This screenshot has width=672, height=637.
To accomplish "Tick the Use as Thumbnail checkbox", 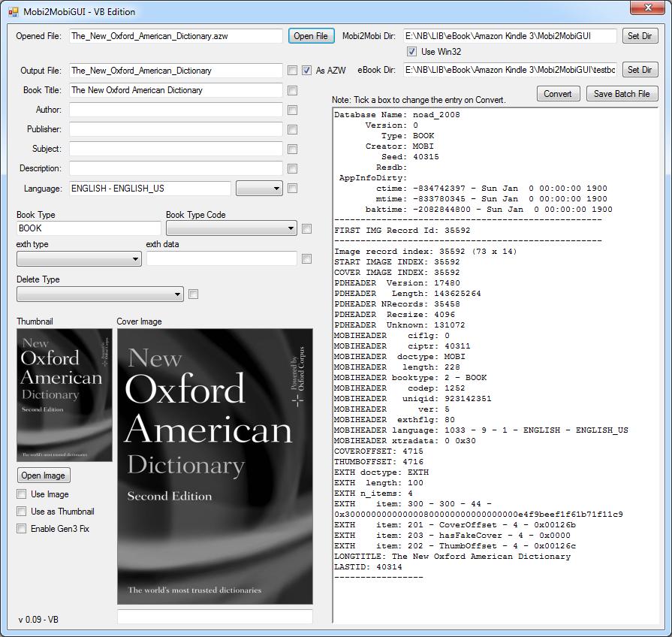I will (22, 512).
